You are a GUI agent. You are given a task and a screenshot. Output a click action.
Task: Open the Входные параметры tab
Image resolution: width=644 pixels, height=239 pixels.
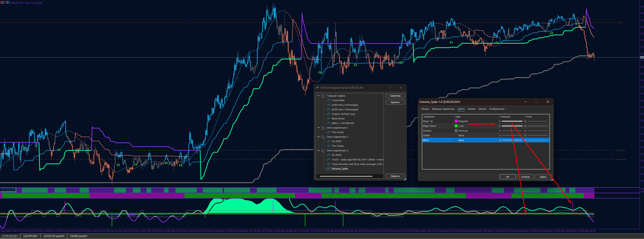pos(443,109)
